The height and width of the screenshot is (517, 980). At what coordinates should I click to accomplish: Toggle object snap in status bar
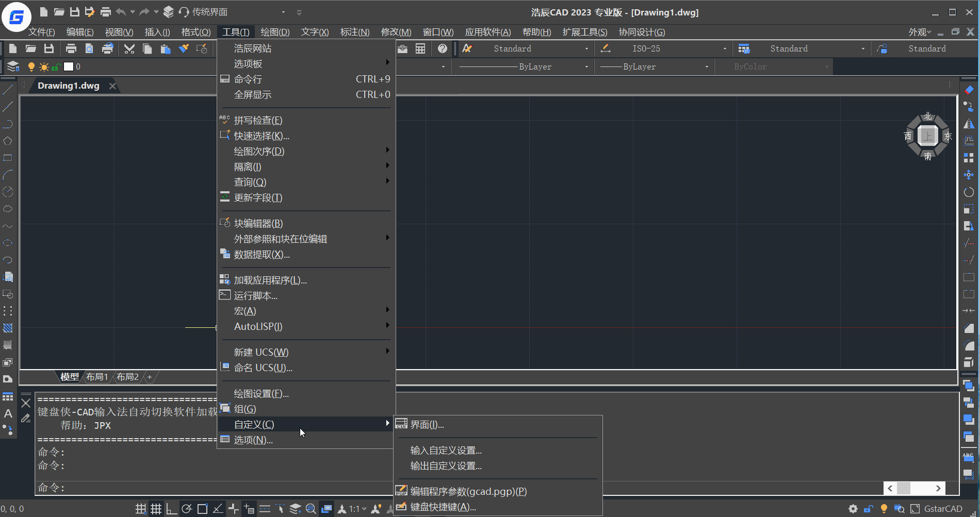[x=202, y=509]
